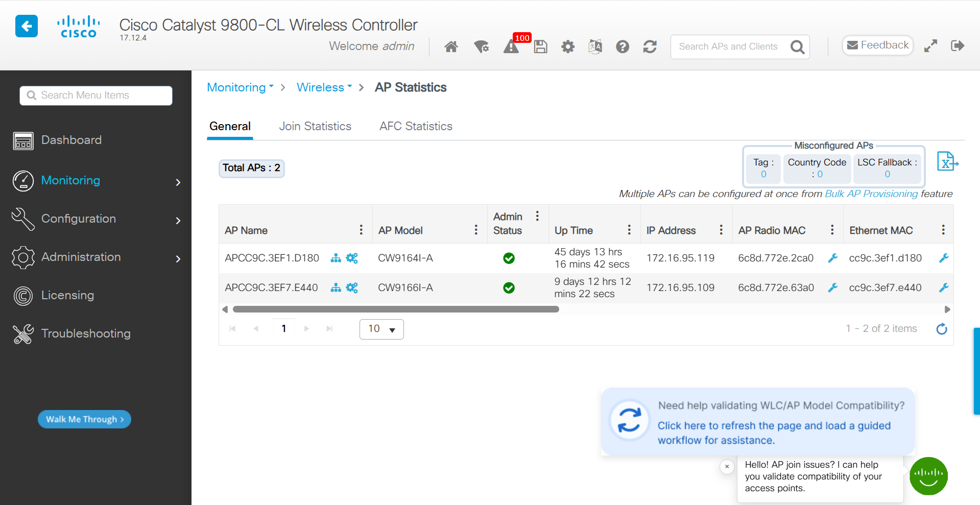The image size is (980, 505).
Task: Click wrench beside Ethernet MAC cc9c.3ef7.e440
Action: pyautogui.click(x=944, y=288)
